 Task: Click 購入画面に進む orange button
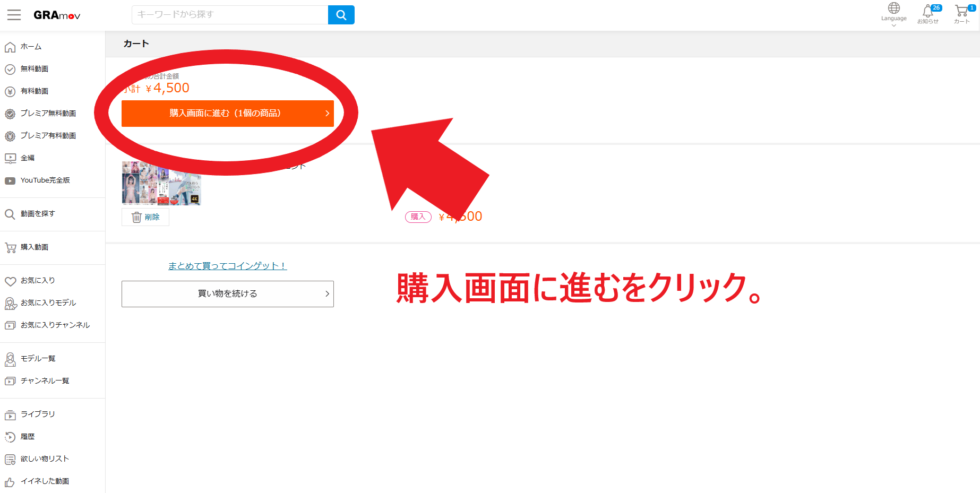point(228,114)
